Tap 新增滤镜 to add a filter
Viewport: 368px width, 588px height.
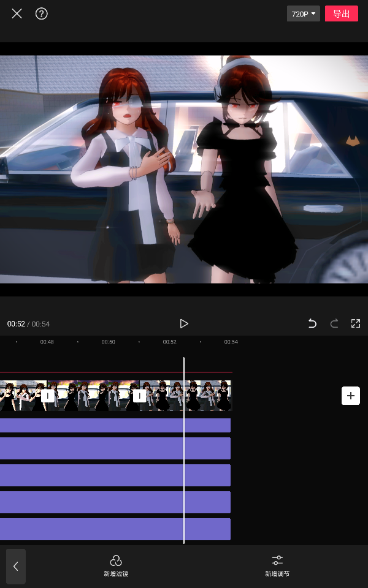point(116,566)
